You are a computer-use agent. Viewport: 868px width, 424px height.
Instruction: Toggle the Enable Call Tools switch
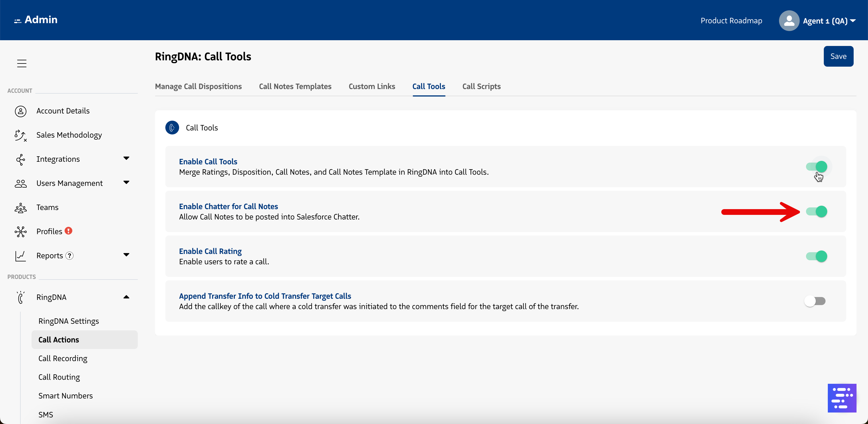(816, 167)
